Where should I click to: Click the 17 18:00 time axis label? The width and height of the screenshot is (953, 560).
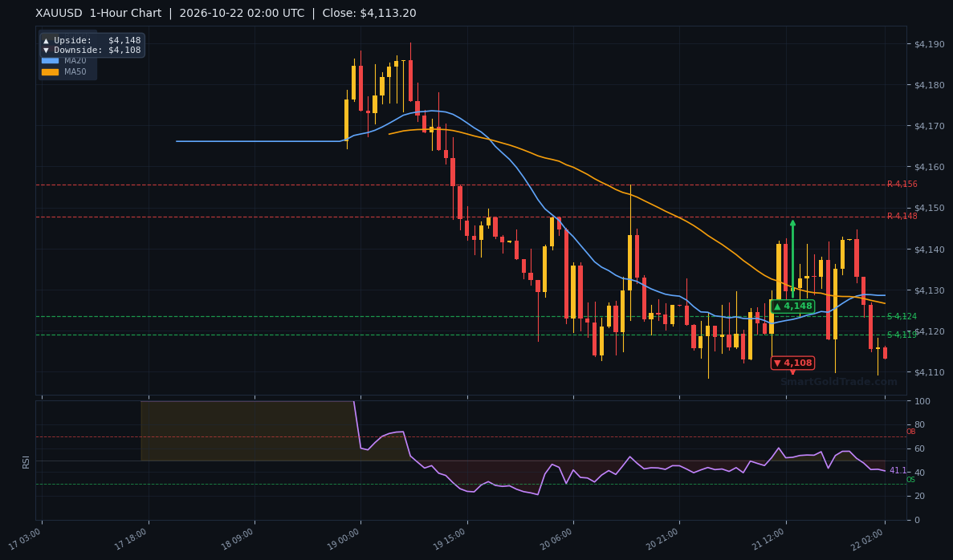132,539
